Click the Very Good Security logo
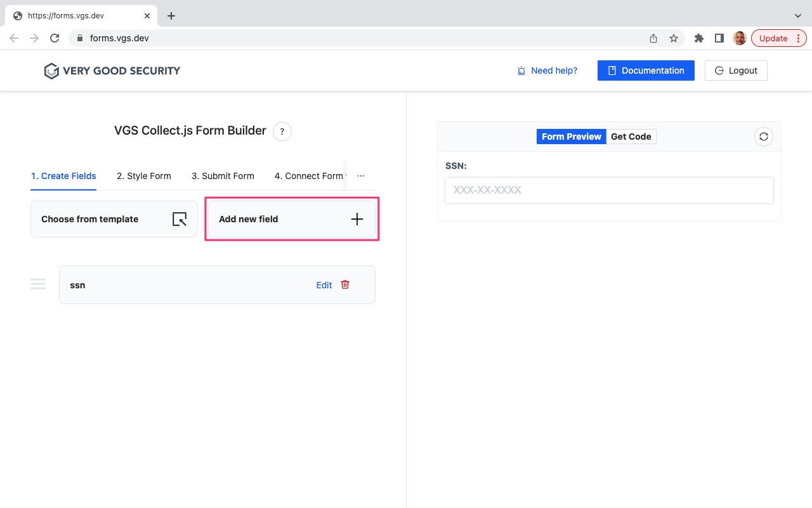Image resolution: width=812 pixels, height=508 pixels. (112, 70)
